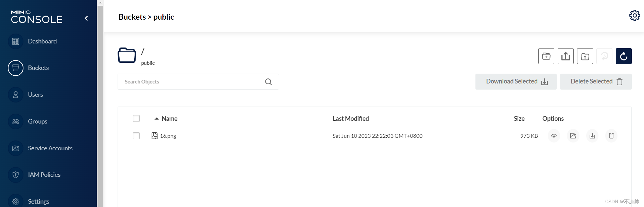Viewport: 644px width, 207px height.
Task: Sort objects by Name column arrow
Action: pos(157,119)
